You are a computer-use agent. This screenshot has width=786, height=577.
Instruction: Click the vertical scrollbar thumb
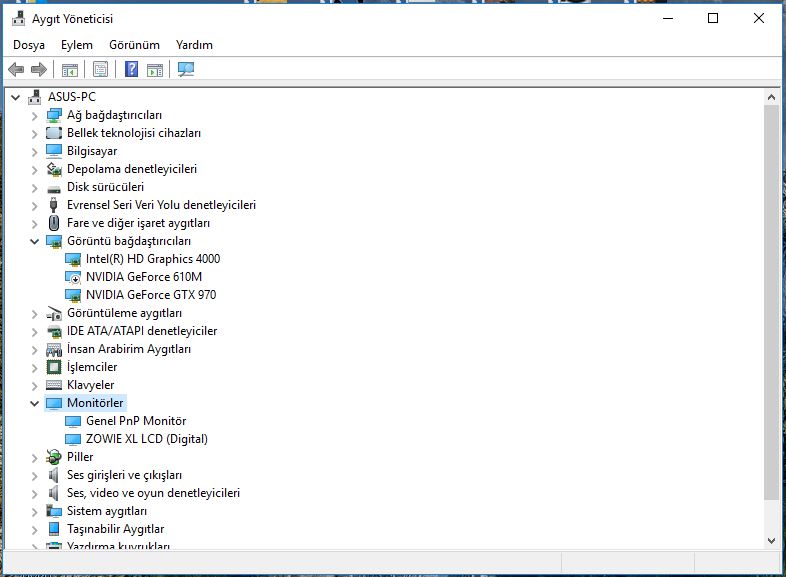coord(771,302)
